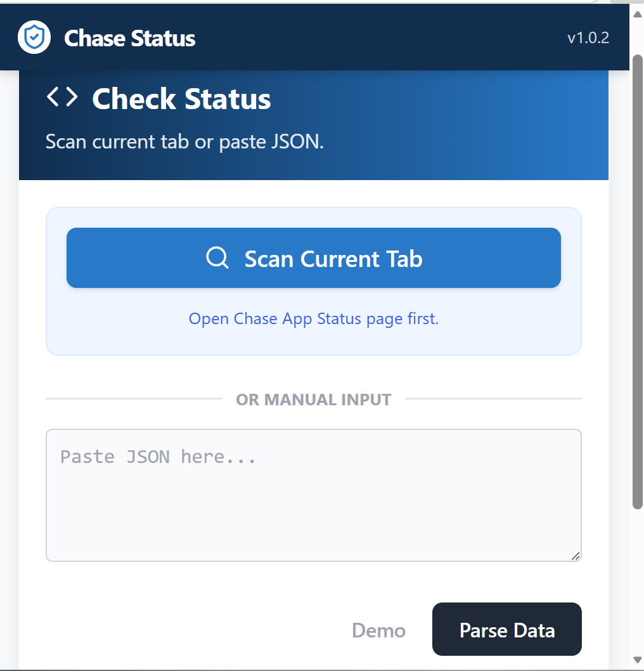
Task: Click the Chase Status shield logo
Action: pyautogui.click(x=34, y=37)
